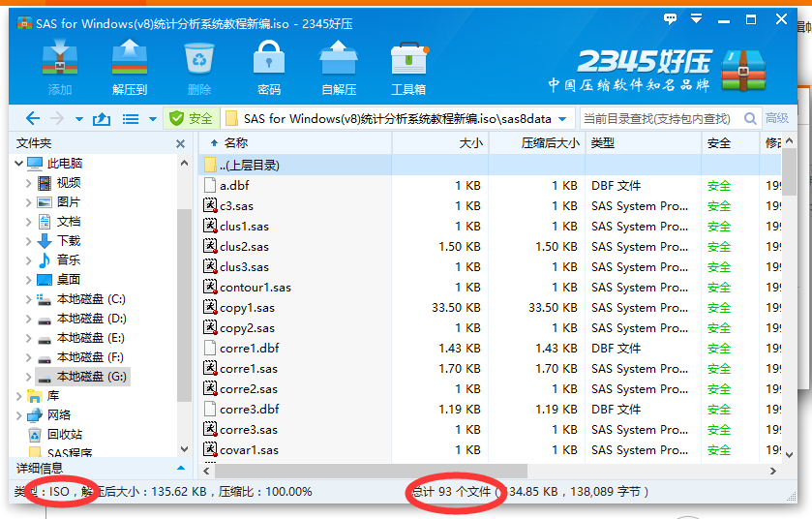Toggle the 详细信息 panel arrow

pos(181,468)
